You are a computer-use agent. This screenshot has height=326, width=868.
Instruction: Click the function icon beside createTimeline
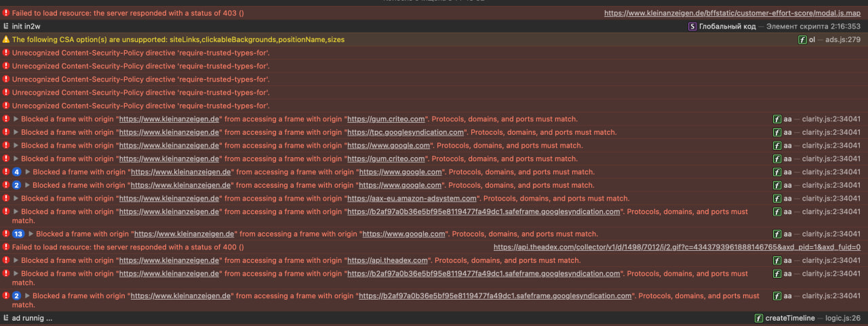pos(759,319)
